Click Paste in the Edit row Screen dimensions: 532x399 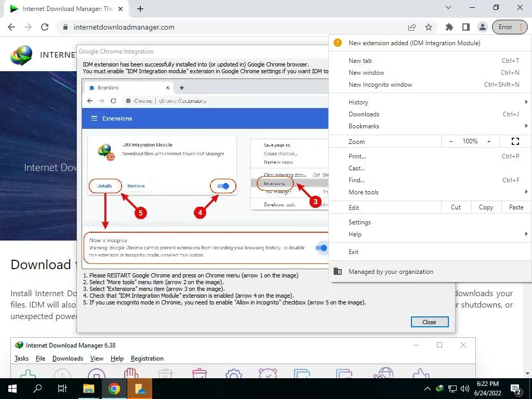coord(516,207)
